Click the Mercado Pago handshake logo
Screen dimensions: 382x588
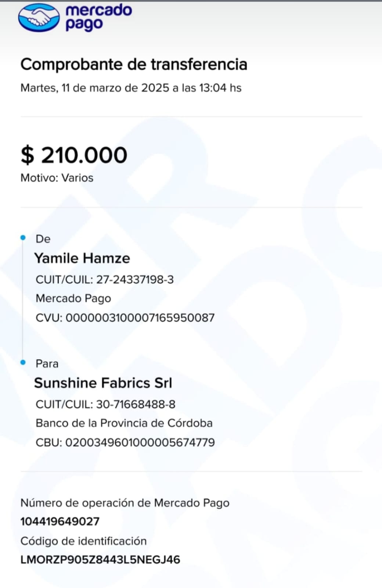pos(39,18)
